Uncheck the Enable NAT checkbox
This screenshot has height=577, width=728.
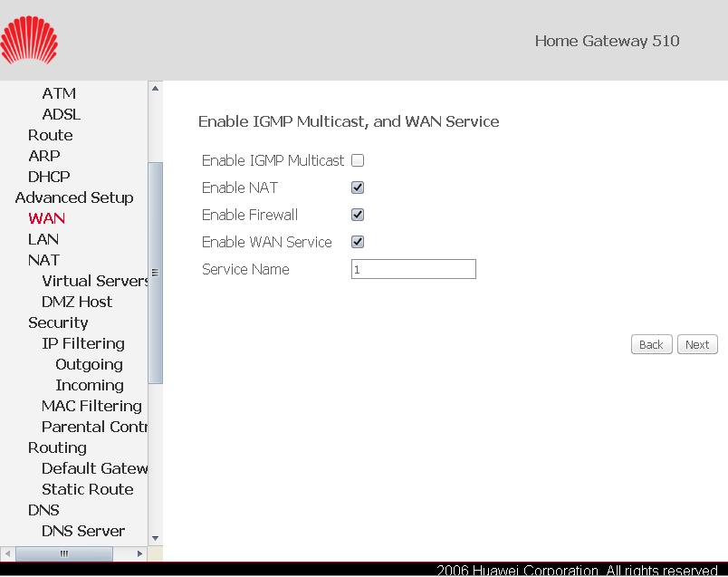(358, 188)
